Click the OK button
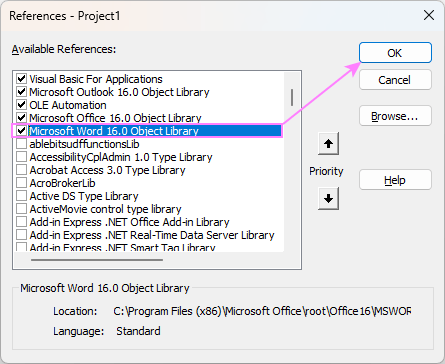445x364 pixels. [395, 53]
